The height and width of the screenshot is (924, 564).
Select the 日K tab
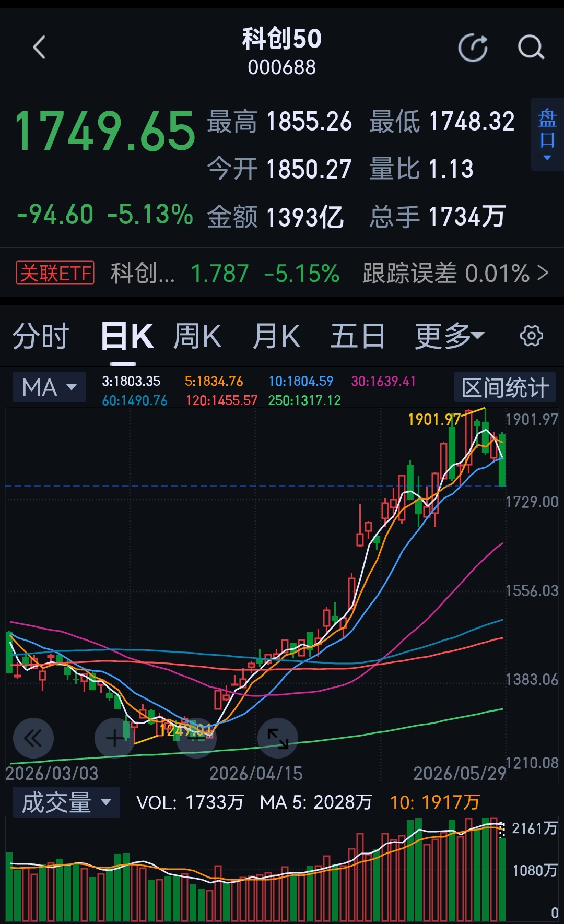pyautogui.click(x=127, y=336)
